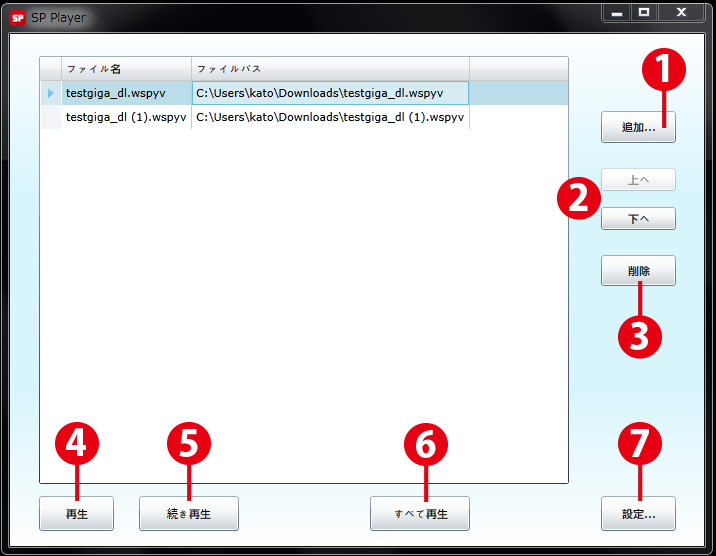Click the ファイルパス column header
The width and height of the screenshot is (716, 556).
(330, 68)
